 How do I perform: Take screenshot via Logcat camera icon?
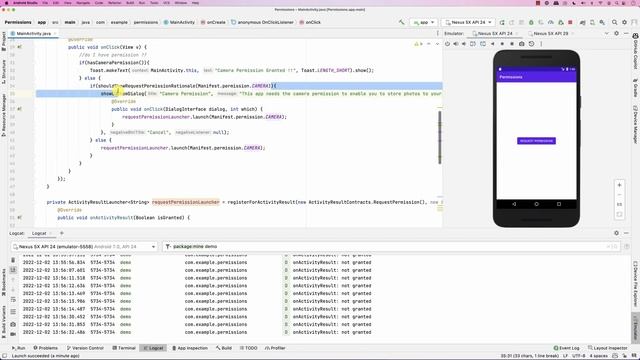[13, 324]
